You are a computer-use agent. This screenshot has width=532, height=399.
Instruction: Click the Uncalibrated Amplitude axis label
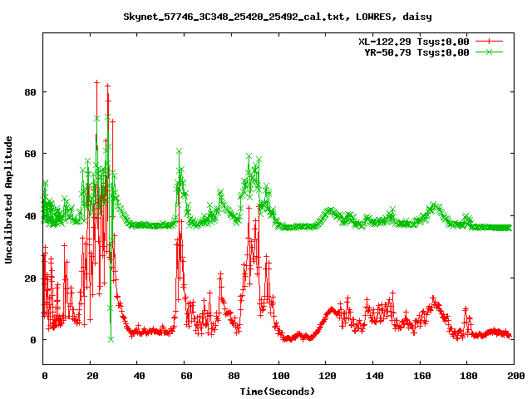(8, 199)
